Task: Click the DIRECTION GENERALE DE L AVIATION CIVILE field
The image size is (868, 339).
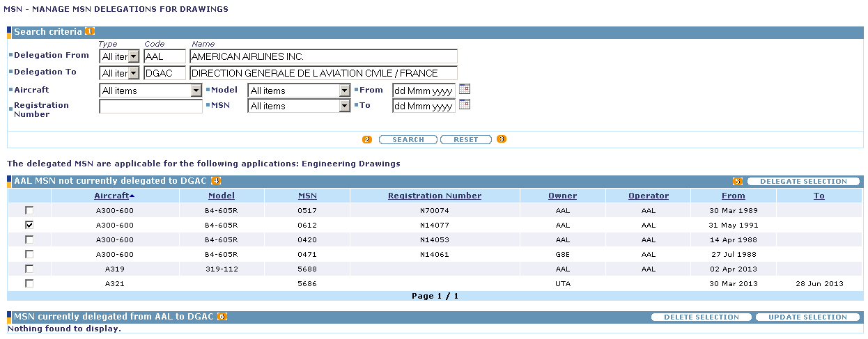Action: coord(323,73)
